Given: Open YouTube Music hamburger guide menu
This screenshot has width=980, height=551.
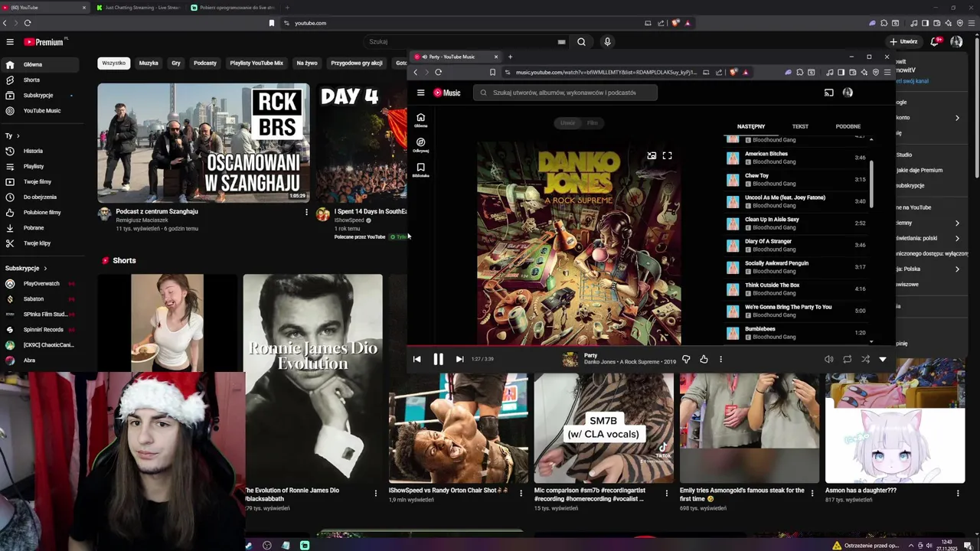Looking at the screenshot, I should pyautogui.click(x=420, y=93).
